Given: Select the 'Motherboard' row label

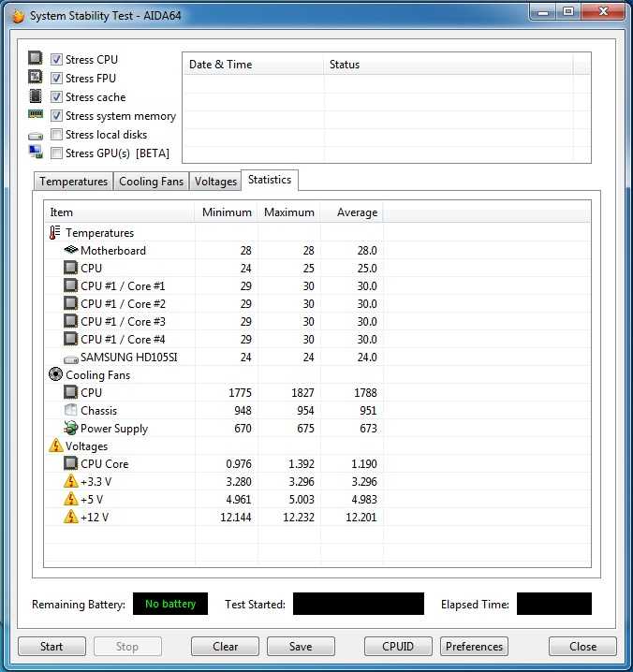Looking at the screenshot, I should click(113, 250).
